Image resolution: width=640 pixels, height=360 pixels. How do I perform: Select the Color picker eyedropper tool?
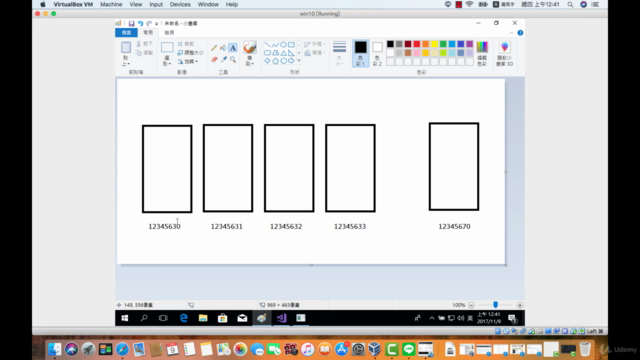point(223,60)
